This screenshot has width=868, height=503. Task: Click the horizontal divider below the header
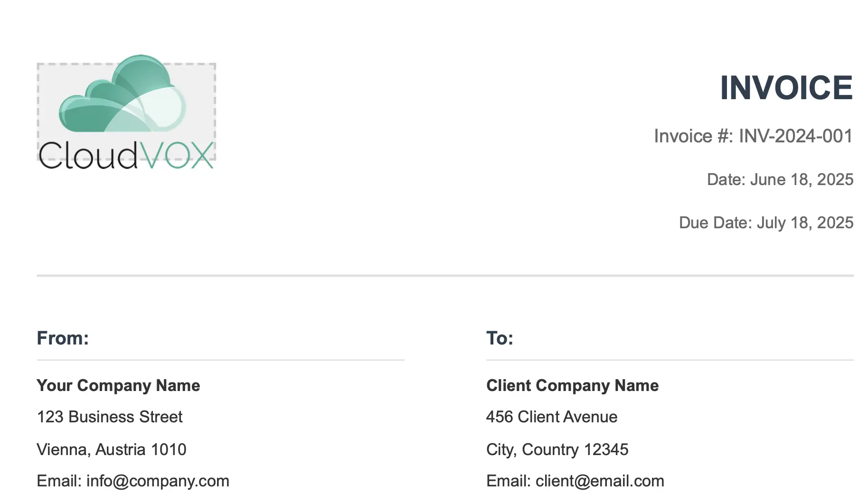[x=445, y=275]
